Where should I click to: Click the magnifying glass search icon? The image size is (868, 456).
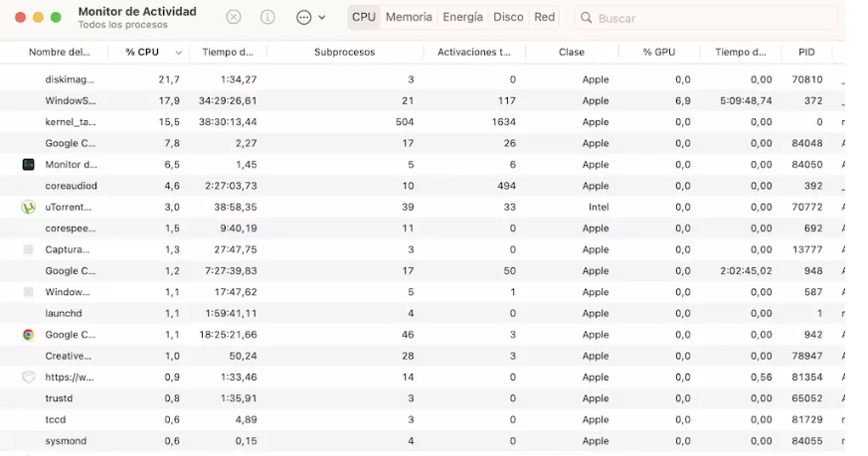[x=586, y=18]
